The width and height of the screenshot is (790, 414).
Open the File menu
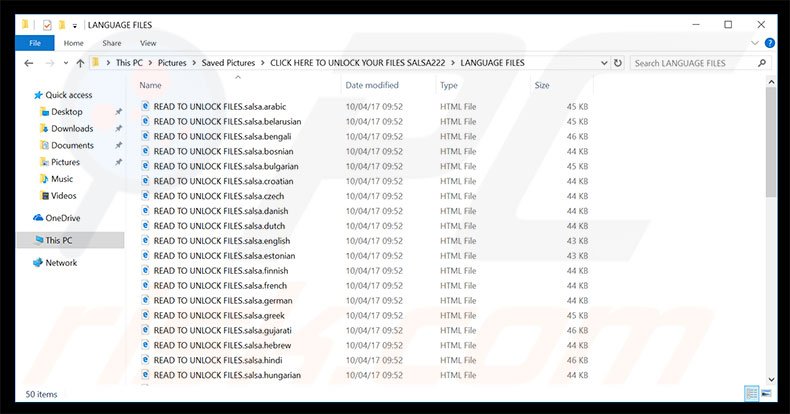point(34,43)
